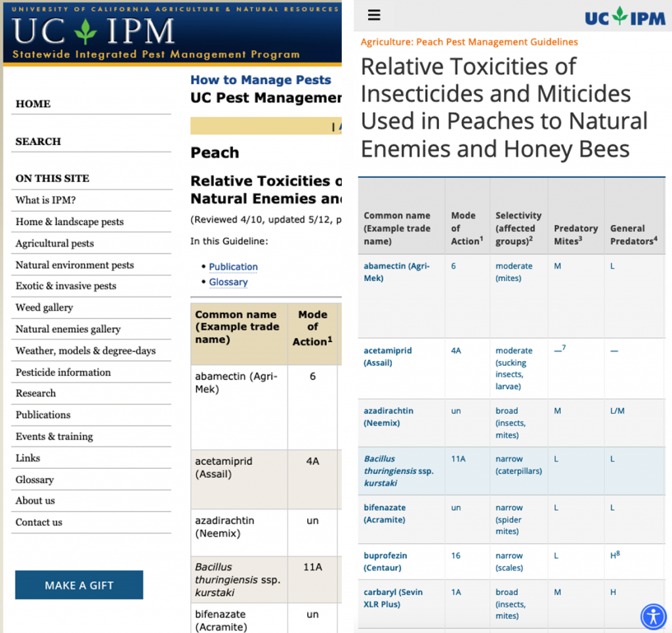Click the 'Peach' heading on the old site
Image resolution: width=672 pixels, height=633 pixels.
coord(215,153)
